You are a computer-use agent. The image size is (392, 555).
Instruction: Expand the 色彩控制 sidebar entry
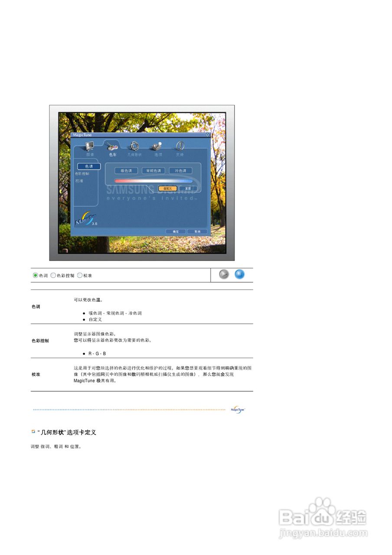click(82, 173)
